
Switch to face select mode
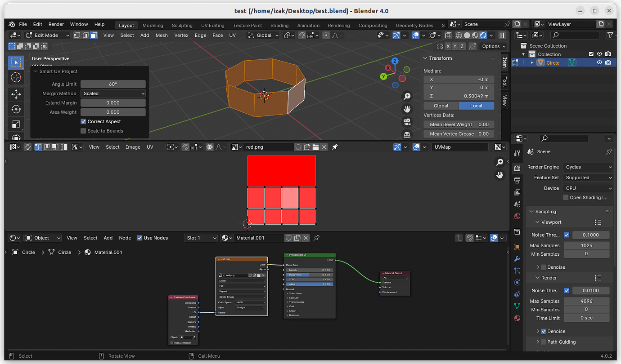pyautogui.click(x=94, y=36)
